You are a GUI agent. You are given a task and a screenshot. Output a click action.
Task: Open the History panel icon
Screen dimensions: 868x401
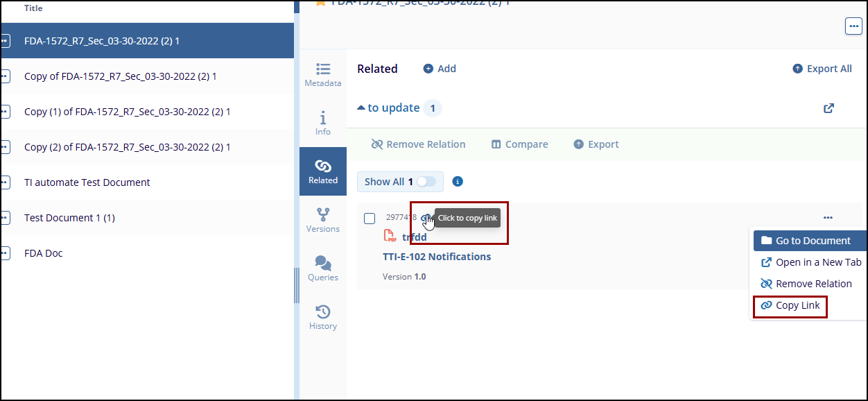(x=323, y=317)
